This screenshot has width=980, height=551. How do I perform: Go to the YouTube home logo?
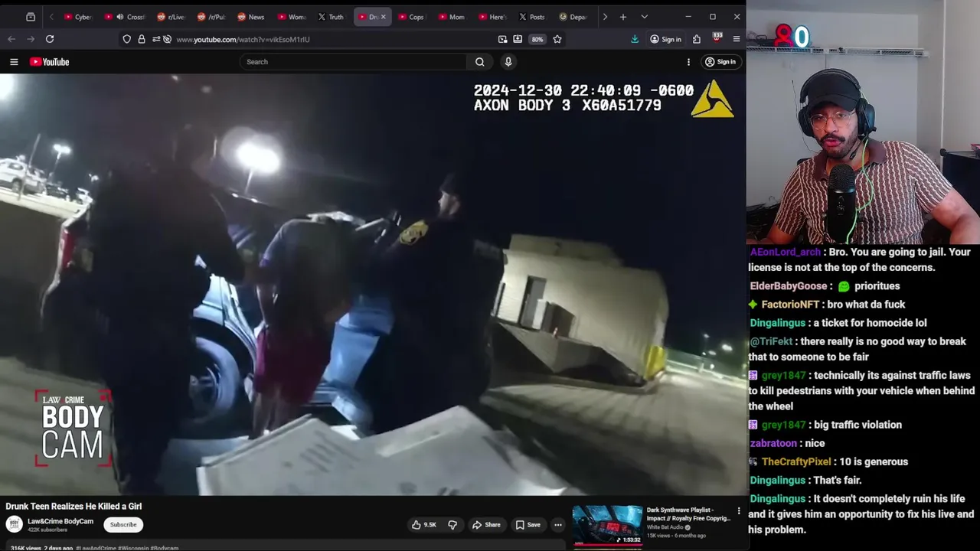point(50,62)
